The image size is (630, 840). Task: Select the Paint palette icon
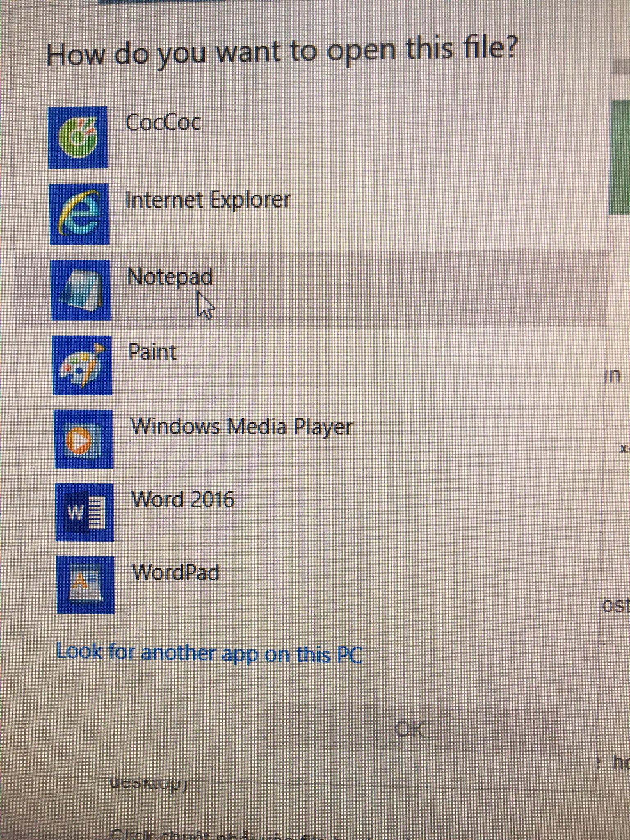point(82,365)
